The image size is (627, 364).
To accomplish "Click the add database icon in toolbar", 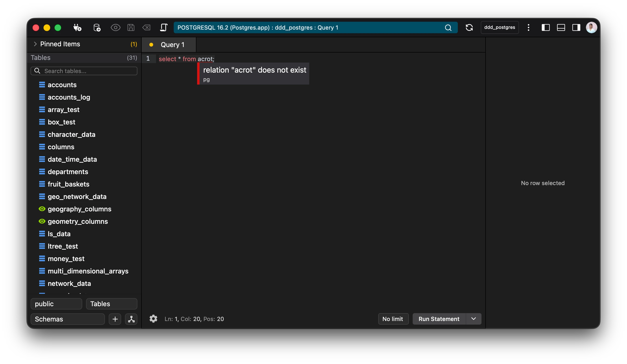I will click(97, 28).
